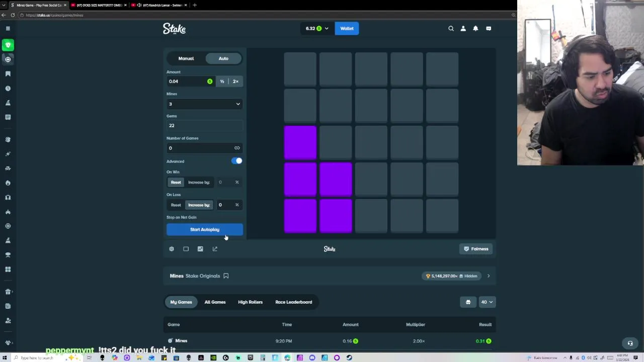Halve the bet with ½ button
The height and width of the screenshot is (362, 644).
point(222,81)
